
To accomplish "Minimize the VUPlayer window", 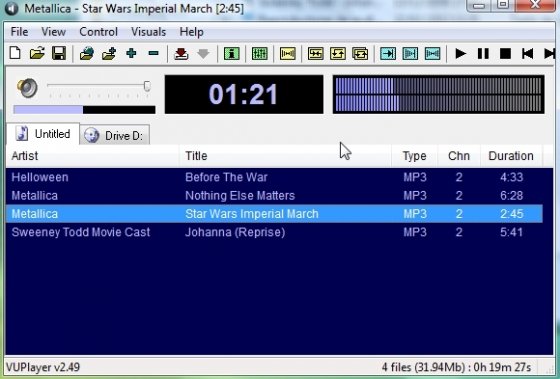I will tap(479, 5).
